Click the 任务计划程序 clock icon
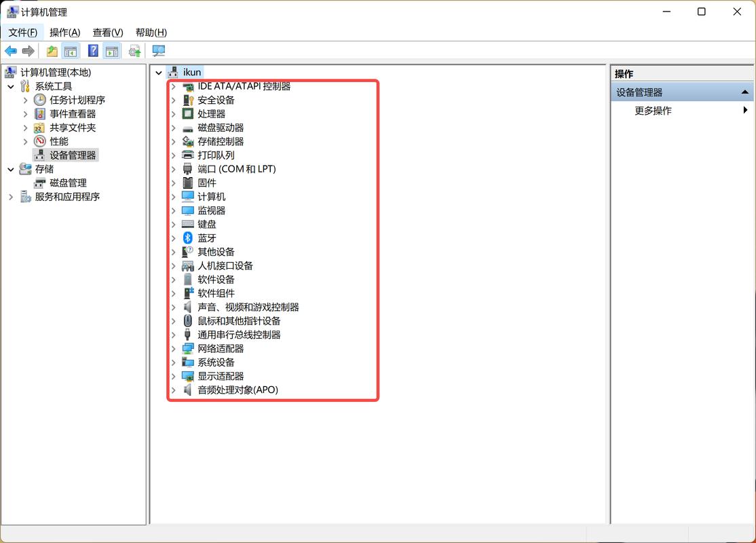The image size is (756, 543). point(40,100)
